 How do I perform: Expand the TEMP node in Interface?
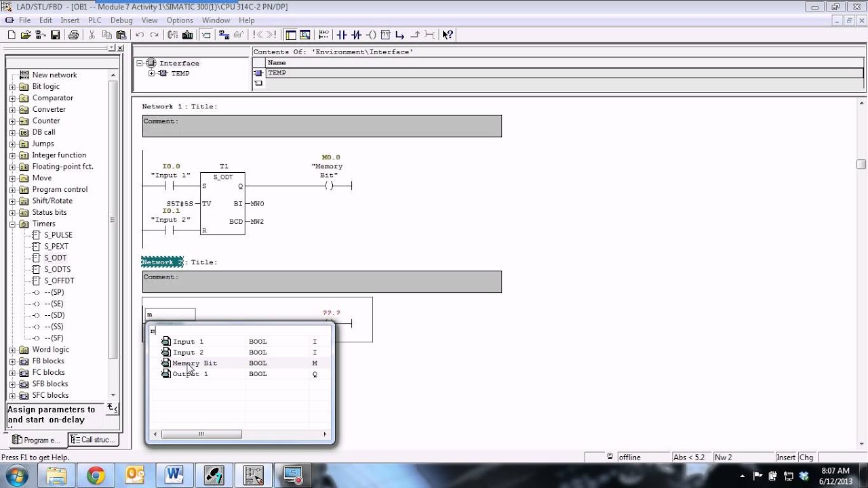[151, 73]
